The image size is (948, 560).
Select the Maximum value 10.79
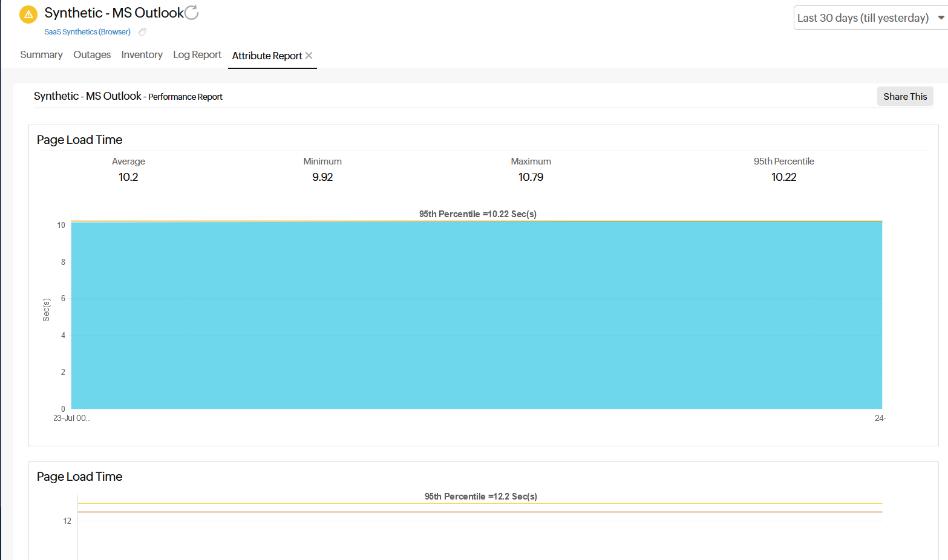[531, 177]
